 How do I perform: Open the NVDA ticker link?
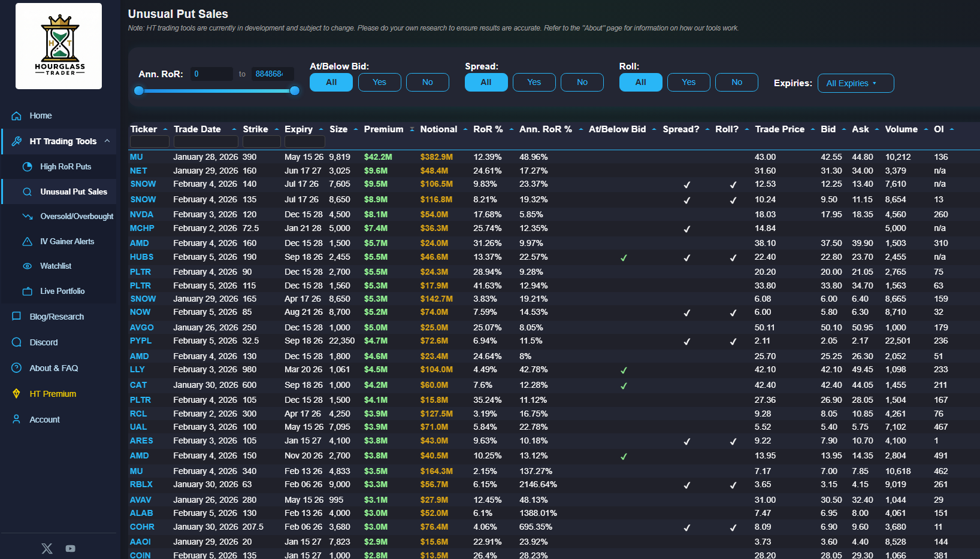141,214
